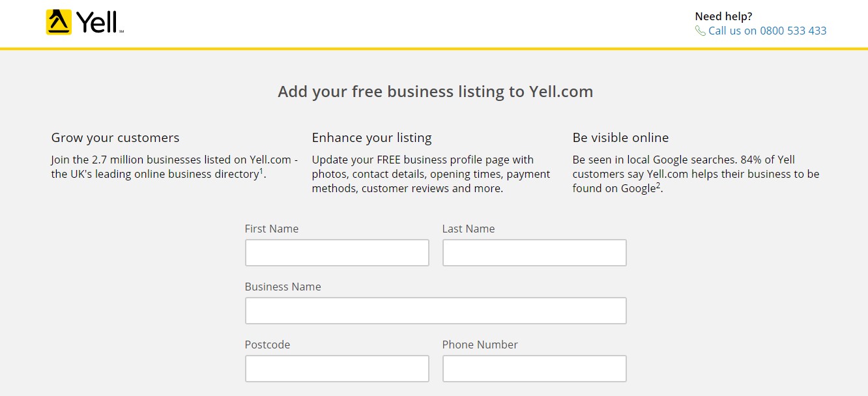The width and height of the screenshot is (868, 396).
Task: Click into the Phone Number field
Action: 534,369
